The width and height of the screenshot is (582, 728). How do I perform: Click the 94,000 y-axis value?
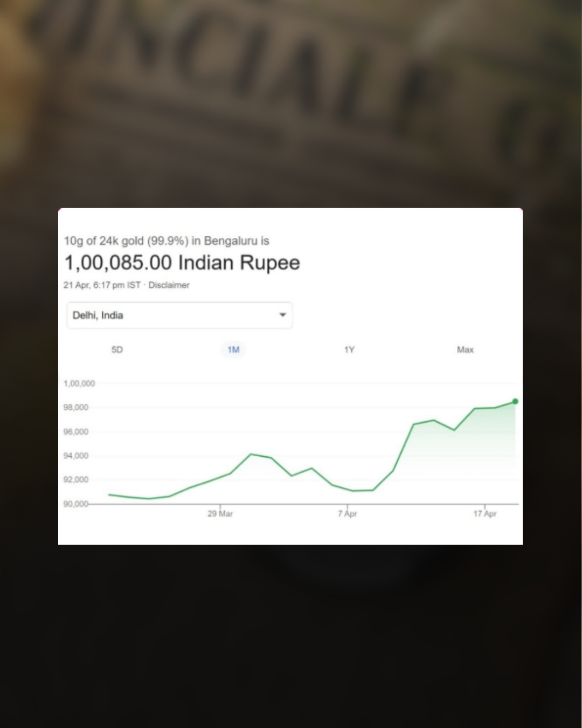(x=76, y=456)
